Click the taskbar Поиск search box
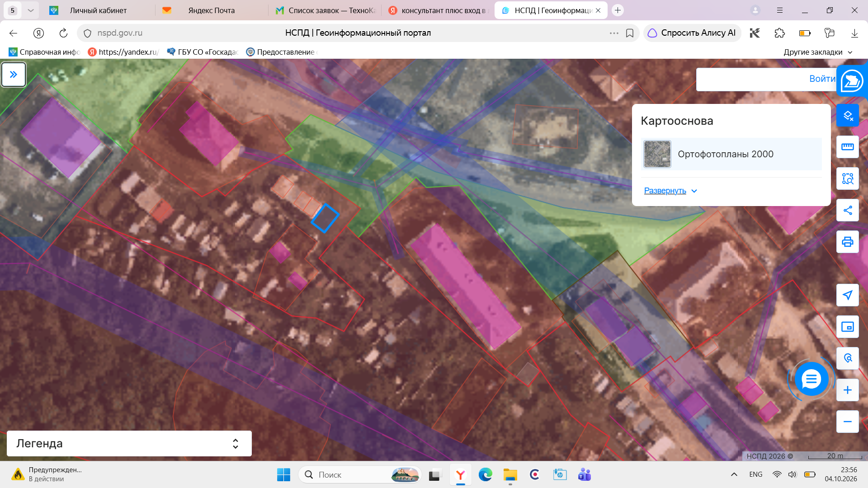Viewport: 868px width, 488px height. point(359,475)
